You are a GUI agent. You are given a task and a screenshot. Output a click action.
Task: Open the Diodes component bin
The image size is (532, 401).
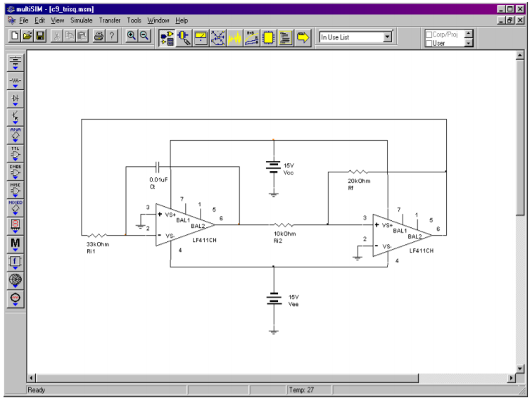pyautogui.click(x=15, y=98)
